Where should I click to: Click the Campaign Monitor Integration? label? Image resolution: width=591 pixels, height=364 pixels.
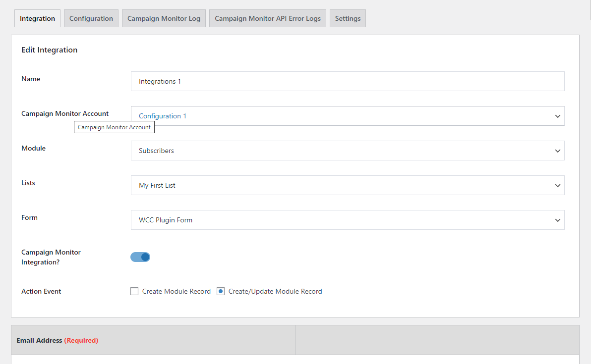coord(51,257)
